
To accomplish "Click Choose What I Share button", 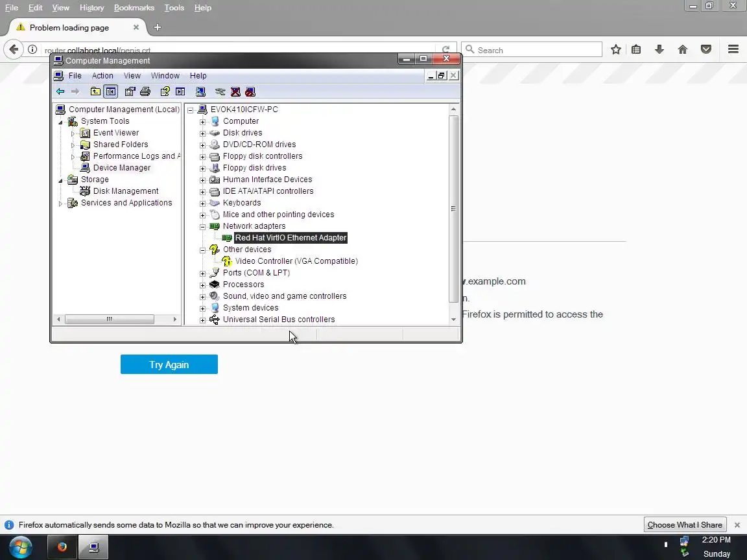I will pyautogui.click(x=685, y=525).
